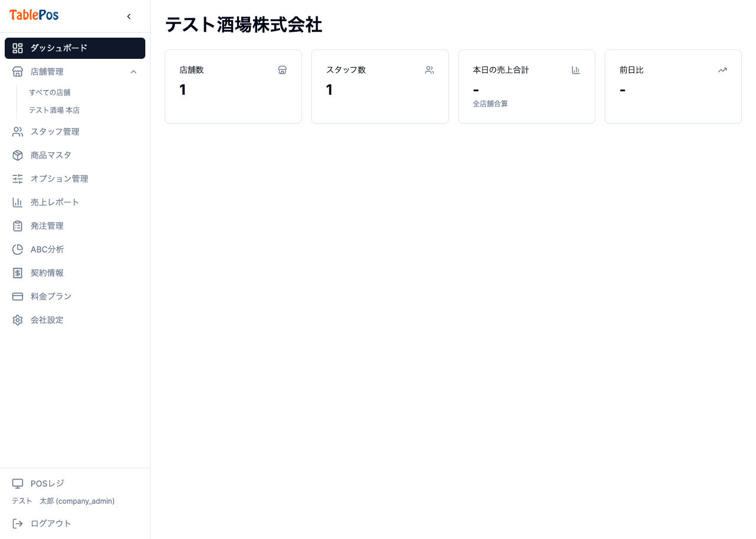Image resolution: width=756 pixels, height=539 pixels.
Task: Click the スタッフ数 card label
Action: pos(346,70)
